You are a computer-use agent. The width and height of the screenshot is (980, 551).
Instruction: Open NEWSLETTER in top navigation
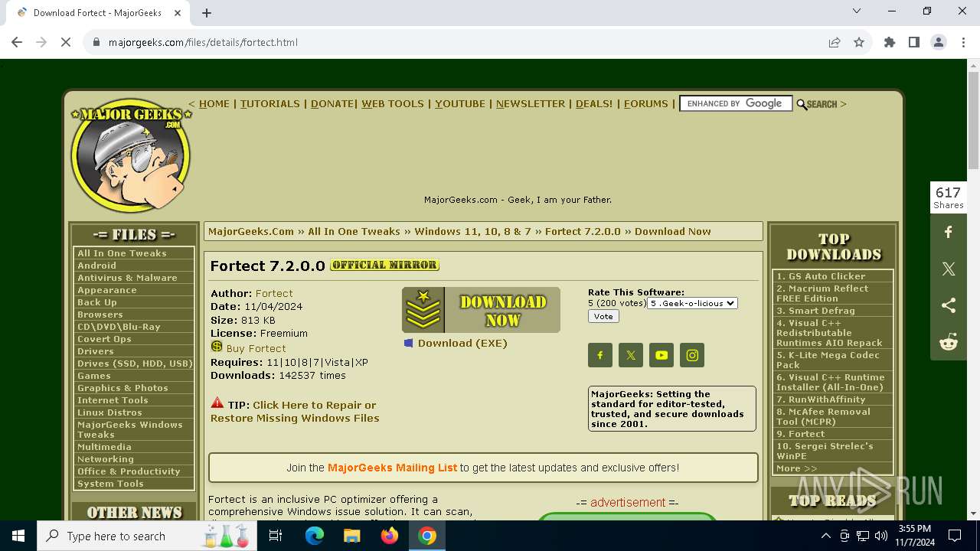(531, 103)
